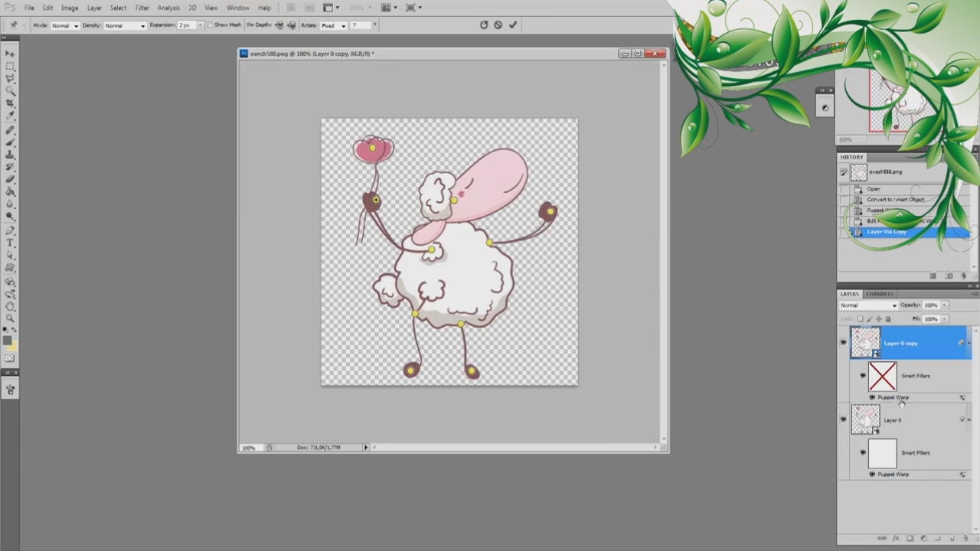Select 'Layer Via Copy' history state
This screenshot has height=551, width=980.
coord(905,232)
